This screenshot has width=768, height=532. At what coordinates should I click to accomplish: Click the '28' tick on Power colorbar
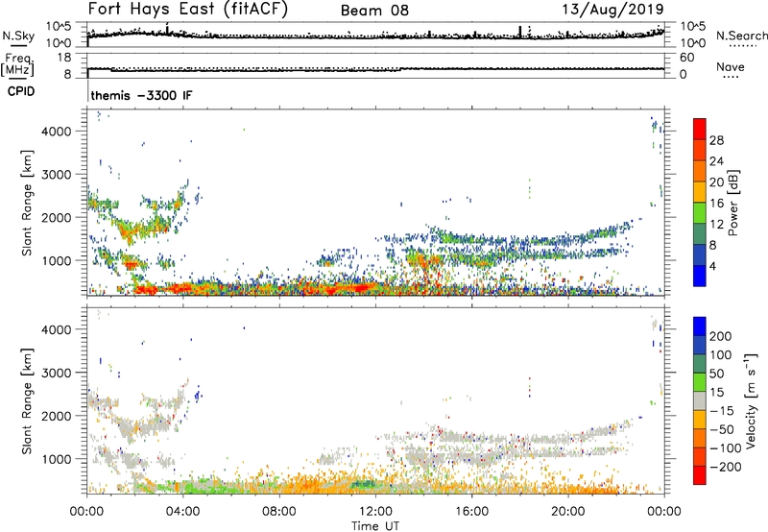716,140
